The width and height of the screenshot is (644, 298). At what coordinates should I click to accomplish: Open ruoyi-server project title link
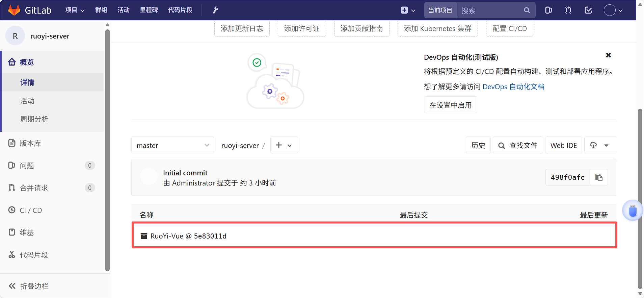(x=50, y=36)
